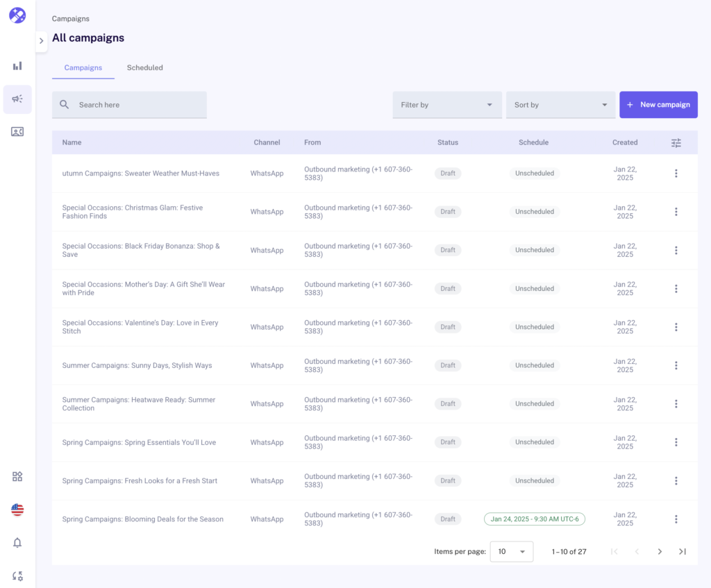
Task: Open the items per page dropdown
Action: tap(511, 552)
